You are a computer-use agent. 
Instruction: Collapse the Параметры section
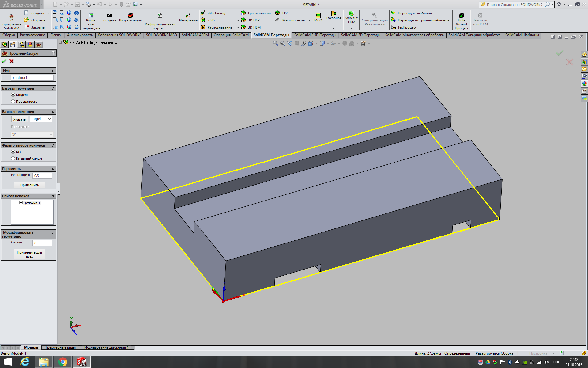[53, 169]
